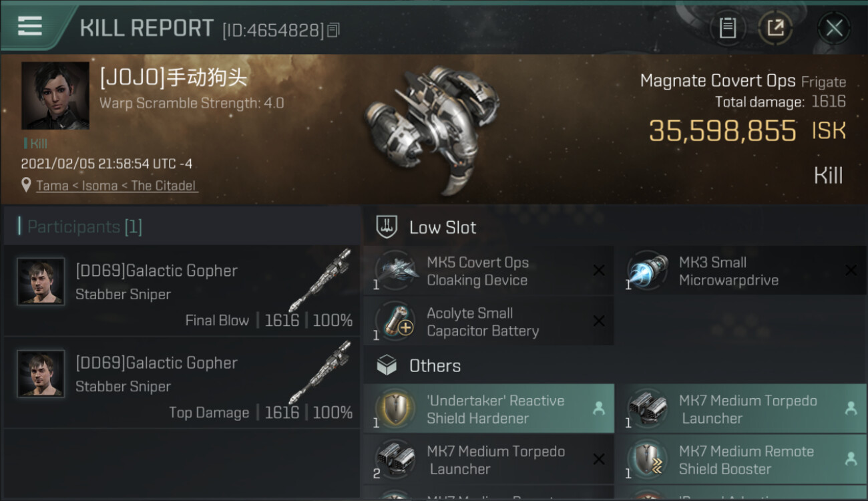Open the clipboard report icon
Image resolution: width=868 pixels, height=501 pixels.
coord(728,28)
